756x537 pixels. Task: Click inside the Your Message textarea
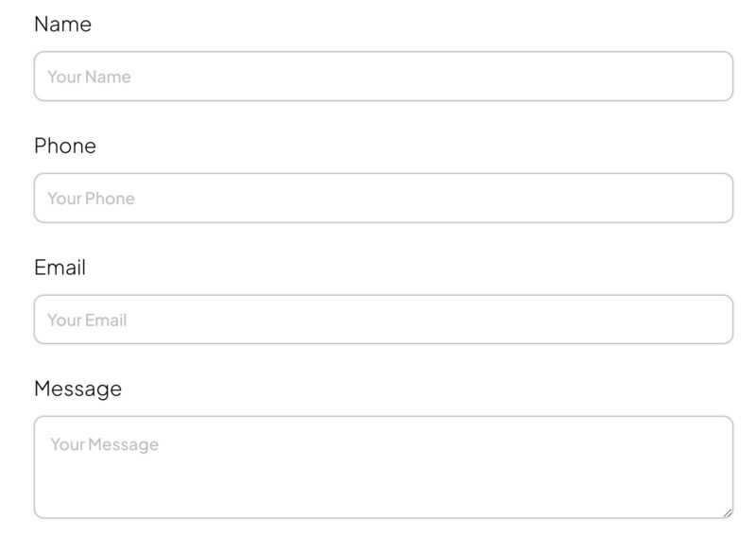point(383,468)
